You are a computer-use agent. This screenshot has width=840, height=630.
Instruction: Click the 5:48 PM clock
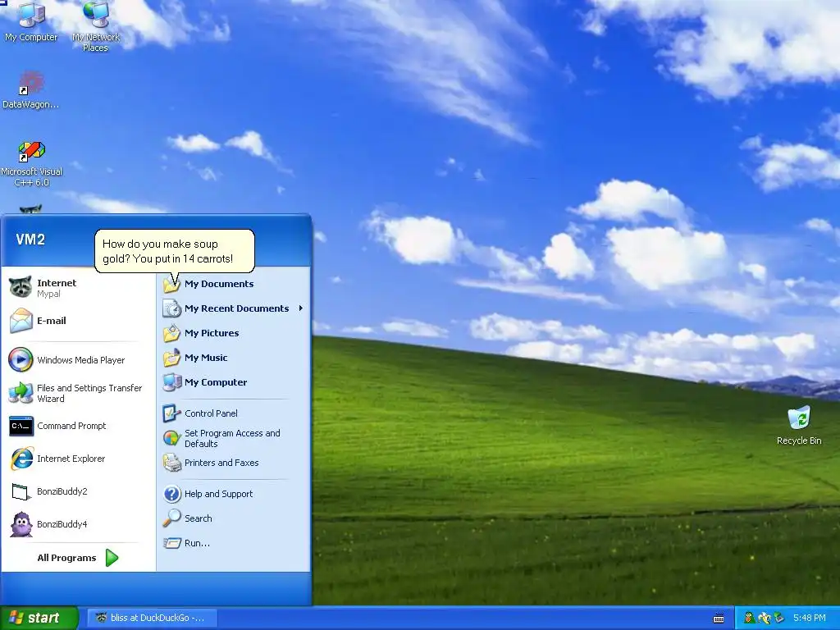(x=810, y=619)
